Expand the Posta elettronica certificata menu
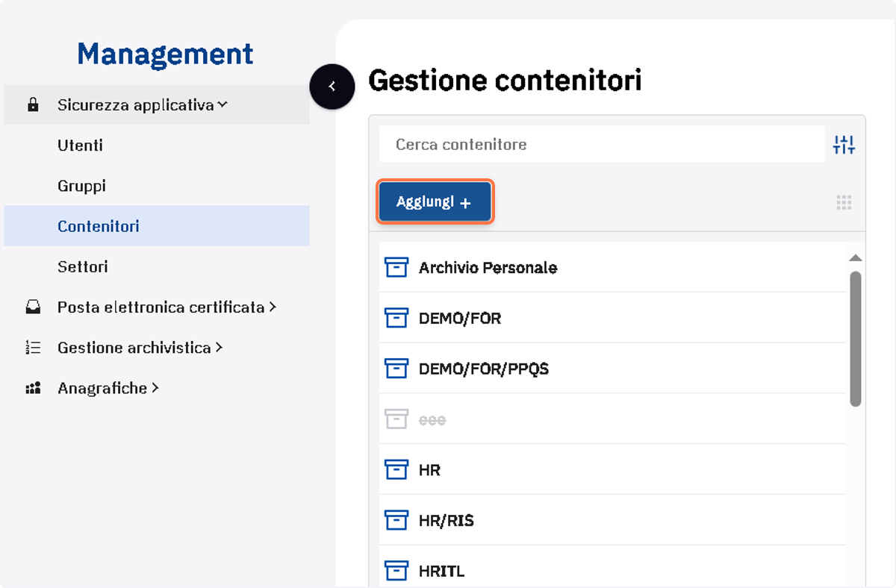 point(157,307)
